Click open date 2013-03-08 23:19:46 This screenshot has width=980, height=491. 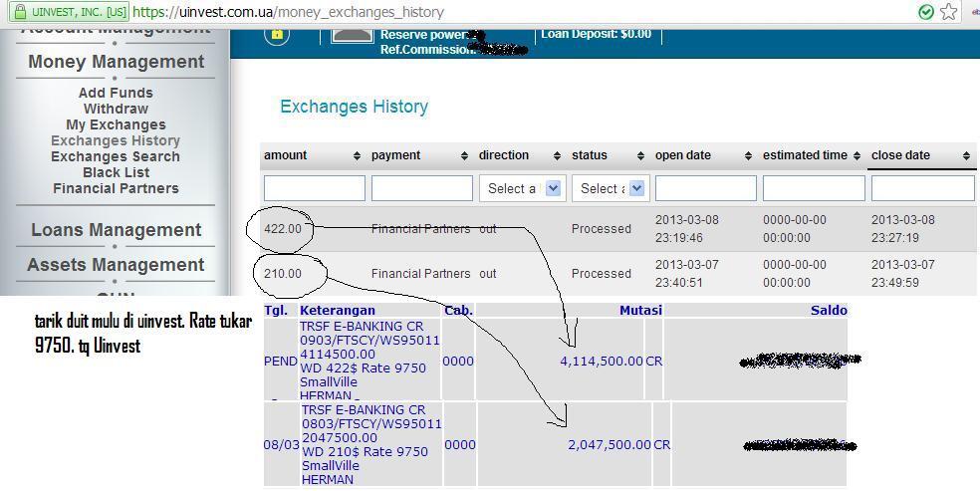(687, 229)
